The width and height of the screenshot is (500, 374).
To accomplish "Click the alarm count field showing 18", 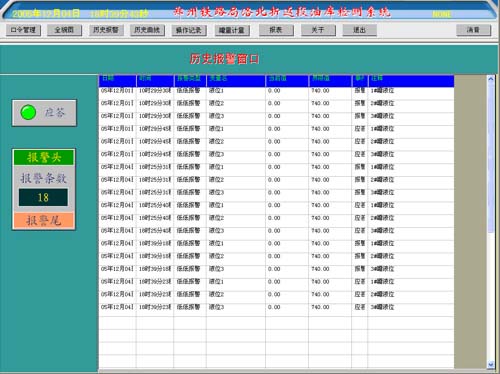I will [43, 197].
